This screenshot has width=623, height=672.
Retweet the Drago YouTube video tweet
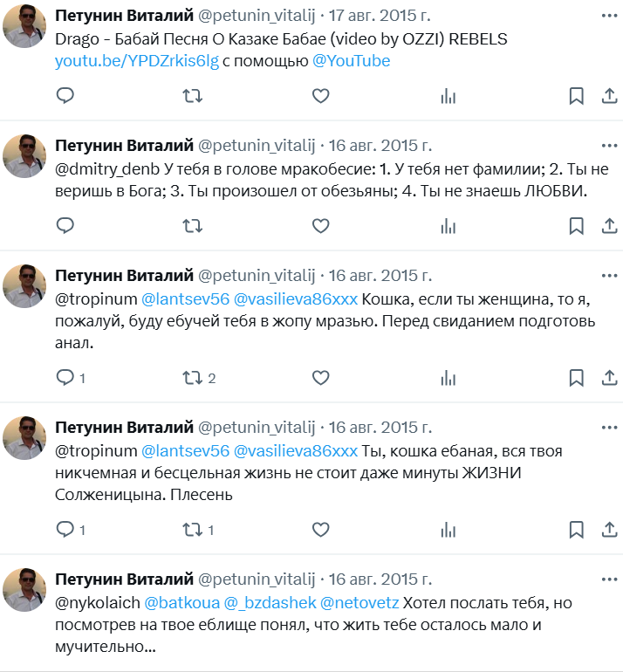[193, 96]
